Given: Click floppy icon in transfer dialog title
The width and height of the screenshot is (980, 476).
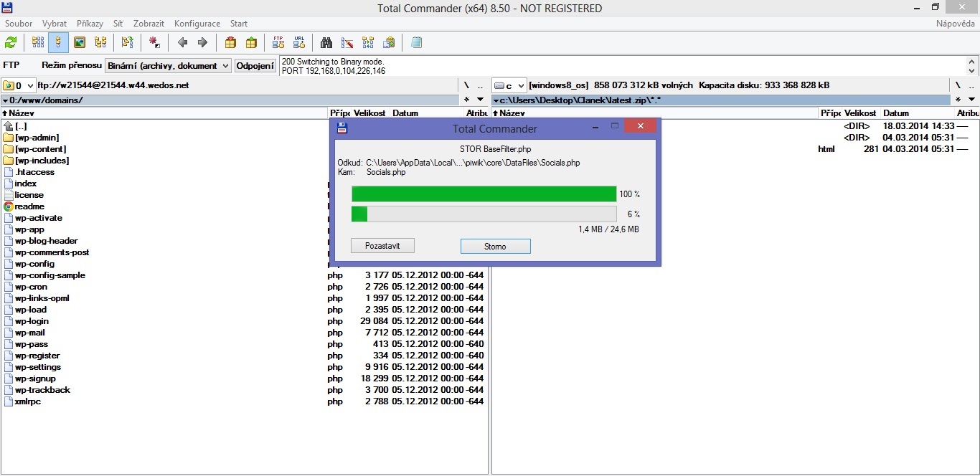Looking at the screenshot, I should [x=343, y=128].
